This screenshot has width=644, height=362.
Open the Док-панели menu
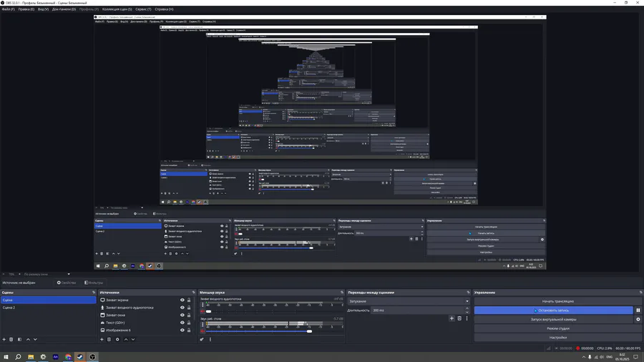coord(64,9)
